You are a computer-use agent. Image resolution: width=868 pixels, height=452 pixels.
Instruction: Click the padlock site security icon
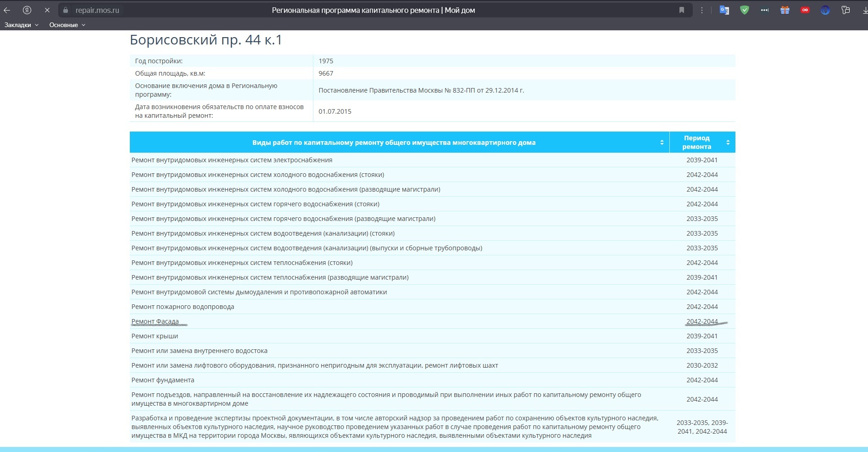65,10
